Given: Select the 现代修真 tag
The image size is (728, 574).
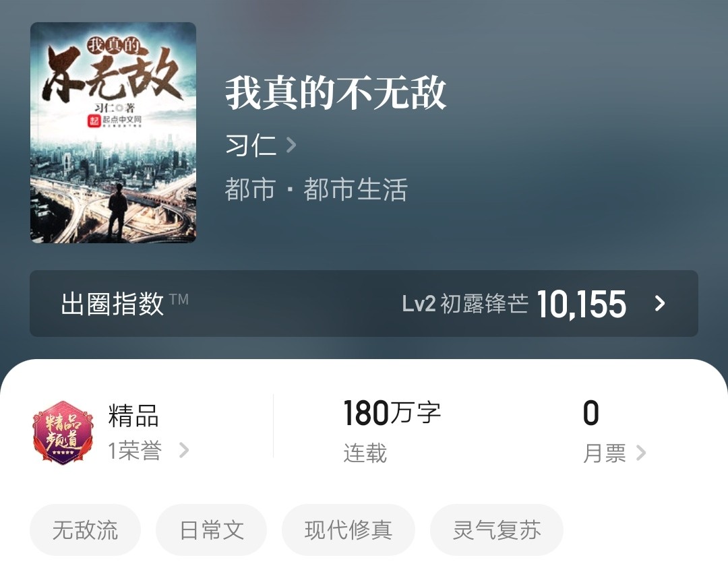Looking at the screenshot, I should pos(348,530).
